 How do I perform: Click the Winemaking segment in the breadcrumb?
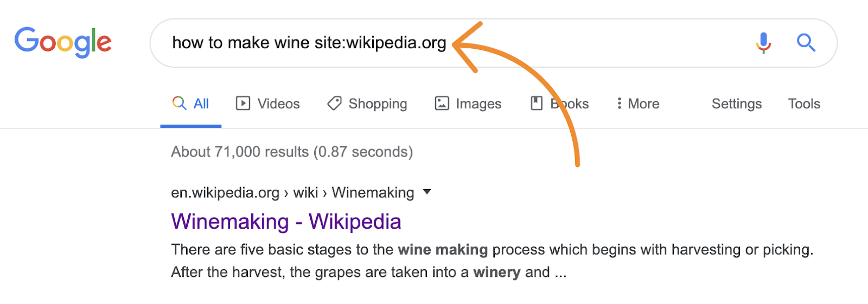click(373, 192)
